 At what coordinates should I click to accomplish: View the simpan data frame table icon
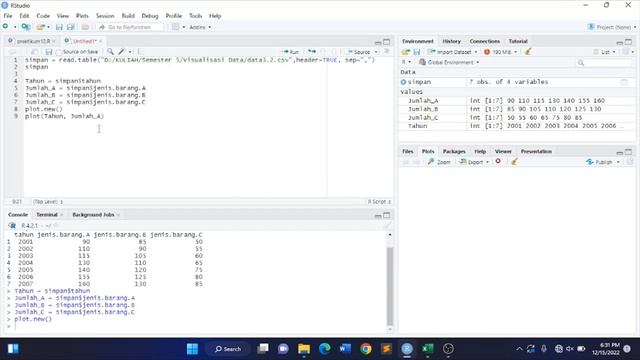click(624, 82)
